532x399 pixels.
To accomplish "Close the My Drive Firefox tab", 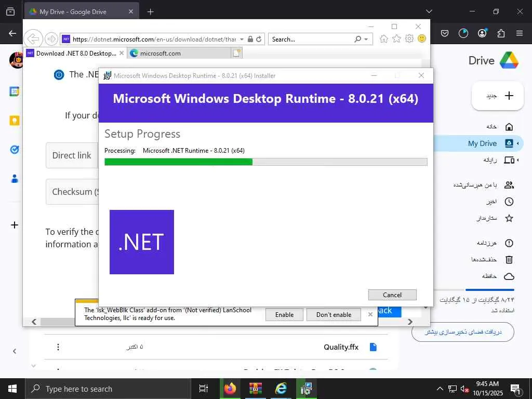I will 131,11.
